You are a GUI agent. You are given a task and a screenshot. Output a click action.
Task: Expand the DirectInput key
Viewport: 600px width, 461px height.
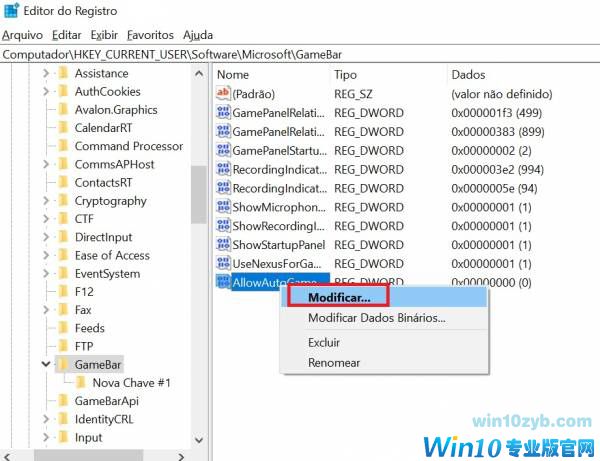pos(46,237)
